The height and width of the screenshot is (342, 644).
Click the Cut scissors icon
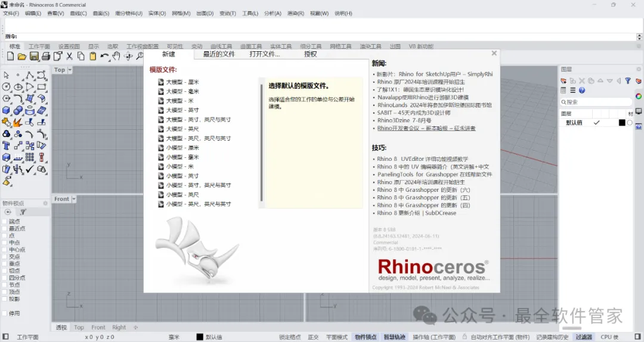click(x=69, y=56)
